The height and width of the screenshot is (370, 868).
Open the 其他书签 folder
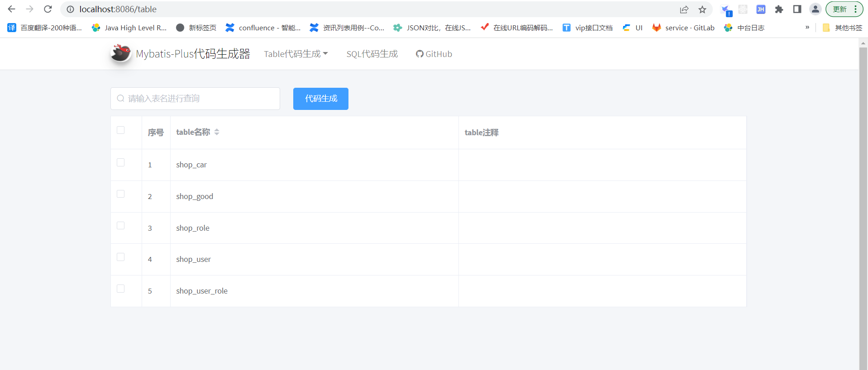click(842, 28)
